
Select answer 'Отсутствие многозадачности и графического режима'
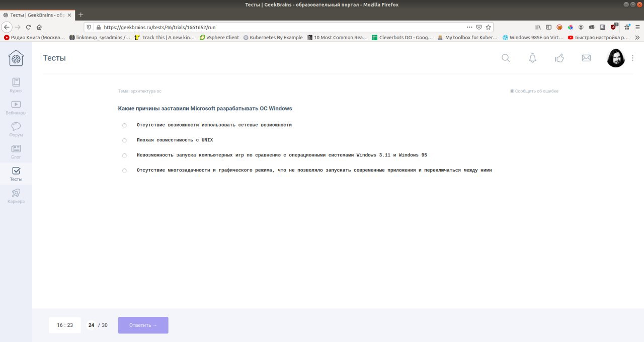point(124,170)
